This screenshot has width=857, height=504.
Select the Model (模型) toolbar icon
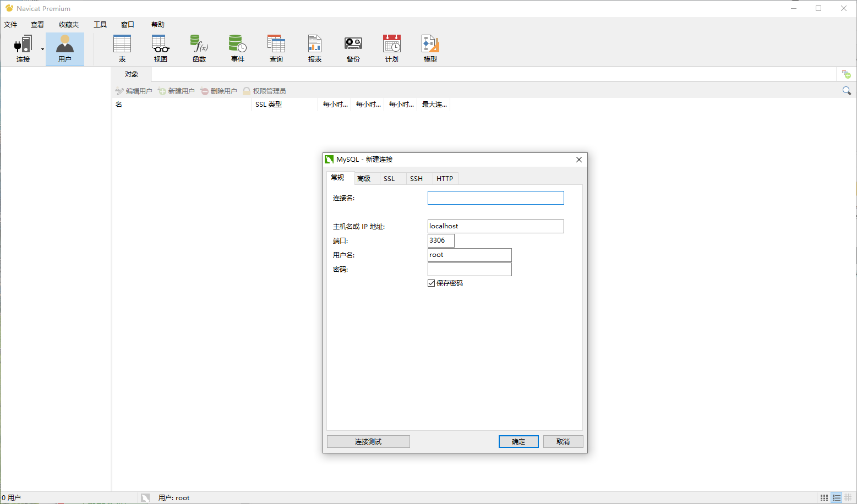pyautogui.click(x=430, y=48)
